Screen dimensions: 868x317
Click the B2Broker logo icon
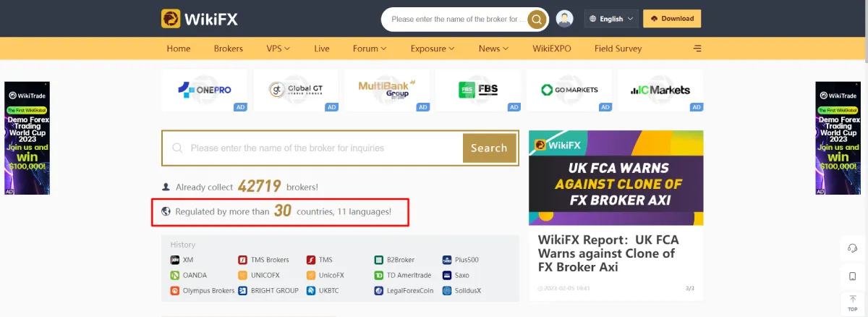pos(378,260)
